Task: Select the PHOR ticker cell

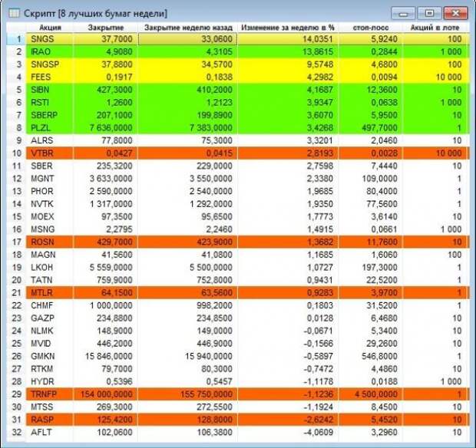Action: coord(50,191)
